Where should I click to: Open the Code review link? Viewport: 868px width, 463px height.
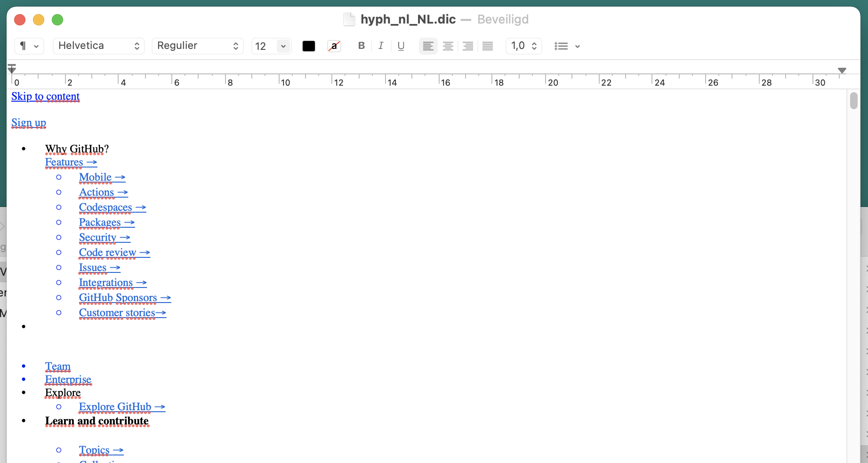[114, 253]
